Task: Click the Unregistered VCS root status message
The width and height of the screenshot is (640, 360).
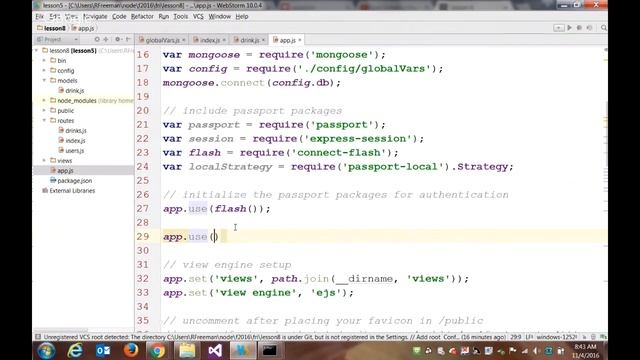Action: point(274,337)
